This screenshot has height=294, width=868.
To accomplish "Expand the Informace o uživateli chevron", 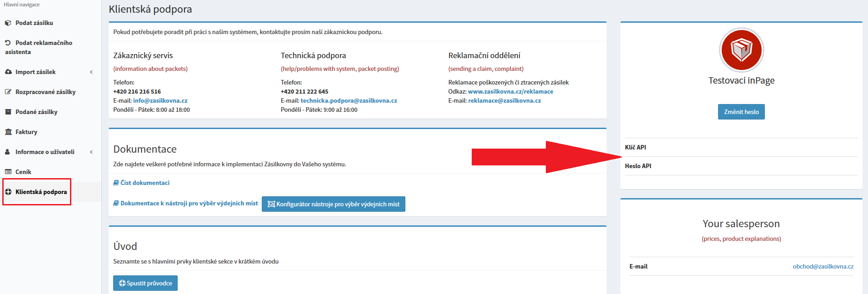I will tap(91, 152).
